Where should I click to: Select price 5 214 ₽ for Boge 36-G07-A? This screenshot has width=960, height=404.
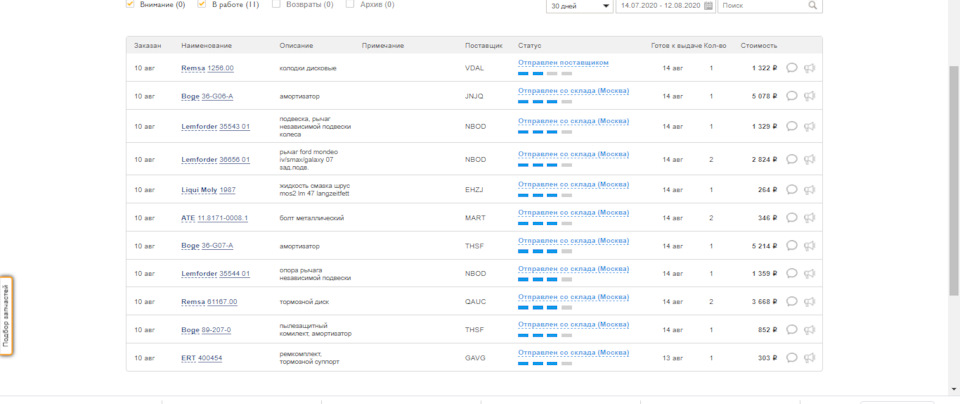[764, 246]
